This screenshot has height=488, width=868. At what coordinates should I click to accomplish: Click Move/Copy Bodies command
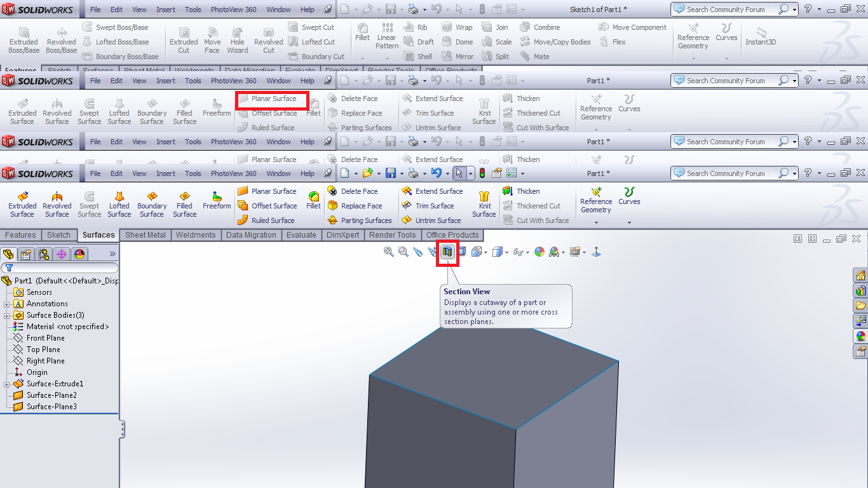click(561, 42)
